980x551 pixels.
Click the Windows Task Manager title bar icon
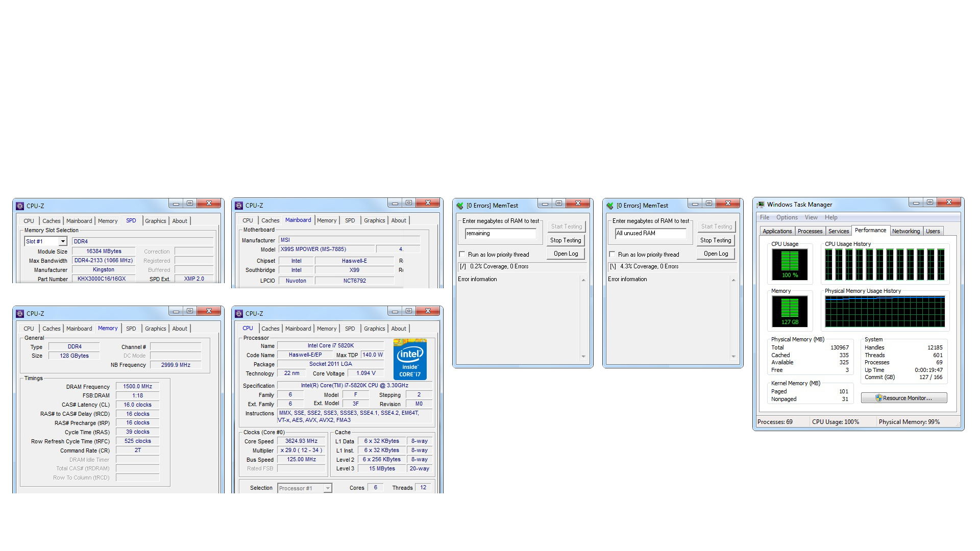pos(761,205)
